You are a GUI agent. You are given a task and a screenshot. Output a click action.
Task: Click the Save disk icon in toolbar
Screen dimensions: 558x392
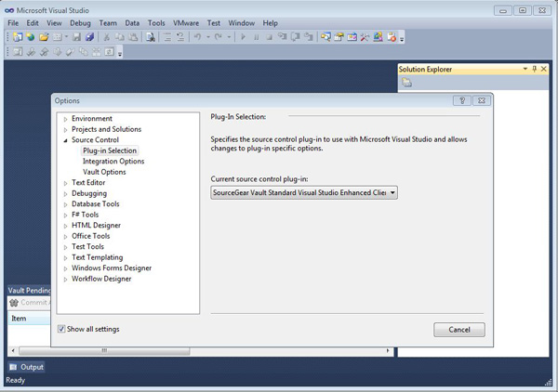point(77,37)
